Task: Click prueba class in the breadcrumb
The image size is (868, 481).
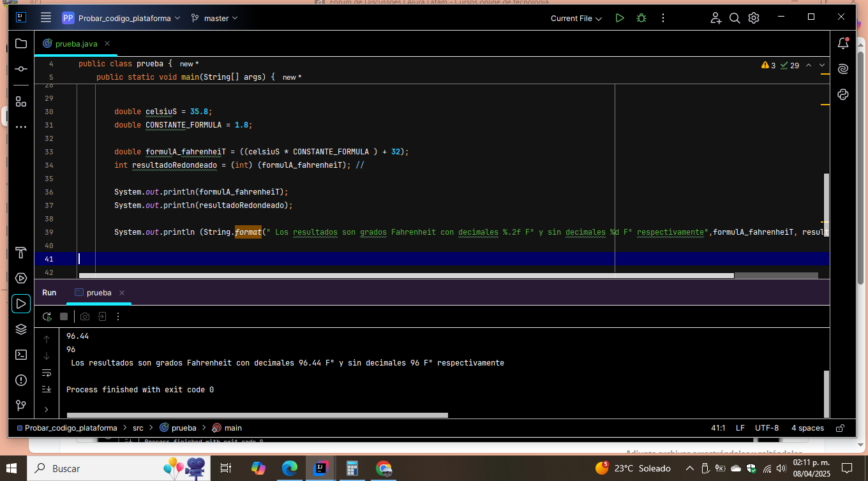Action: [178, 428]
